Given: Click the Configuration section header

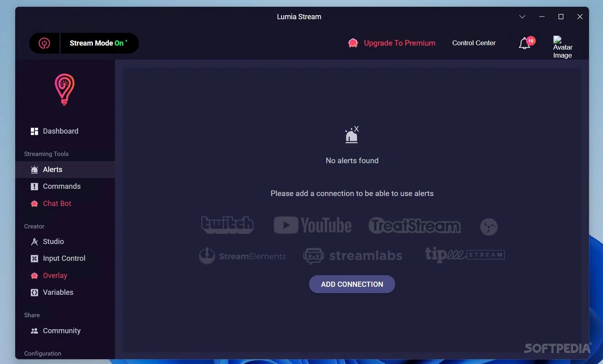Looking at the screenshot, I should (43, 354).
